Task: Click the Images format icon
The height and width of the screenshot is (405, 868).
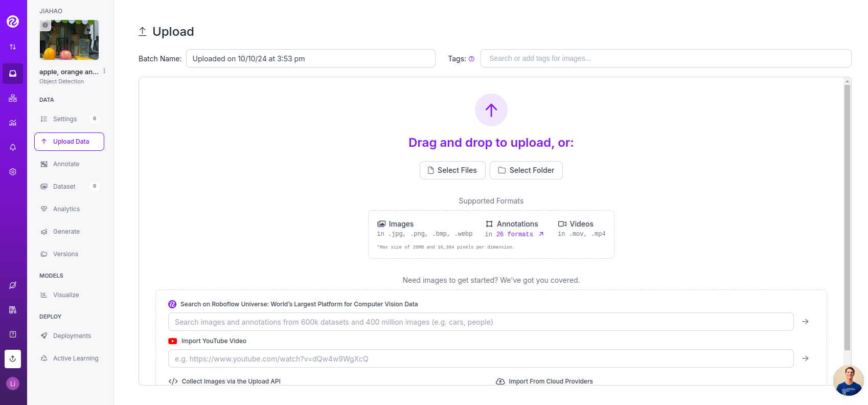Action: coord(381,224)
